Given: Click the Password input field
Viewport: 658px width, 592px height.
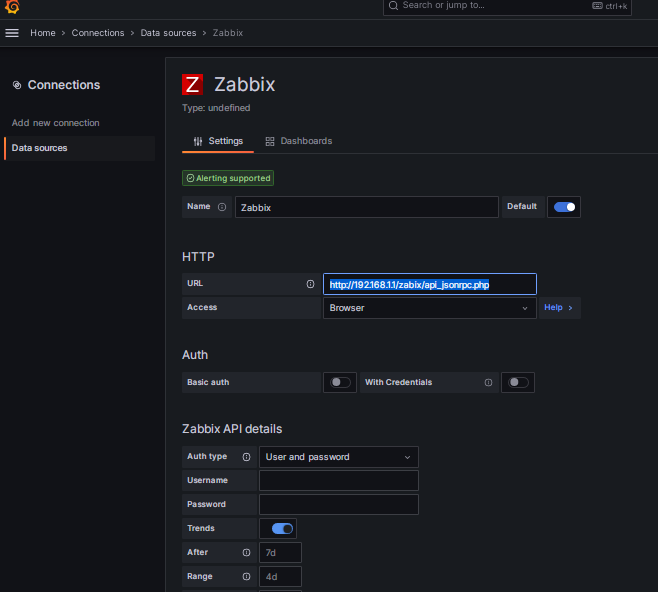Looking at the screenshot, I should coord(339,504).
